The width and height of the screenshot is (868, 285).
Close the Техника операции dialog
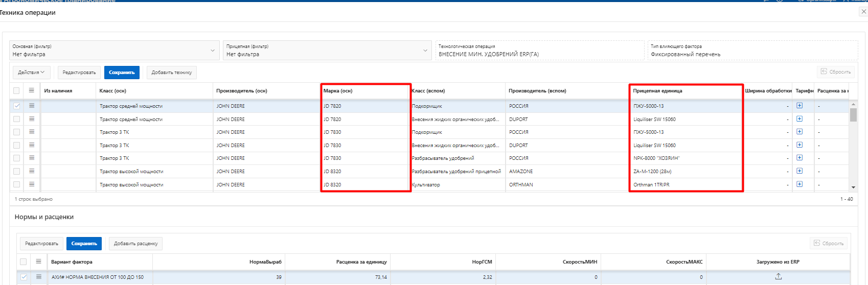[863, 12]
